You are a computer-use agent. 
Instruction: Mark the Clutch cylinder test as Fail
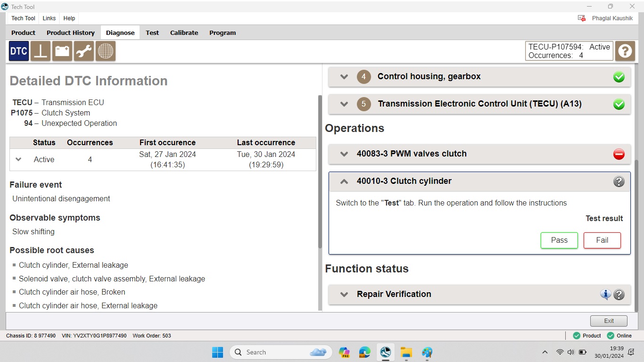602,240
